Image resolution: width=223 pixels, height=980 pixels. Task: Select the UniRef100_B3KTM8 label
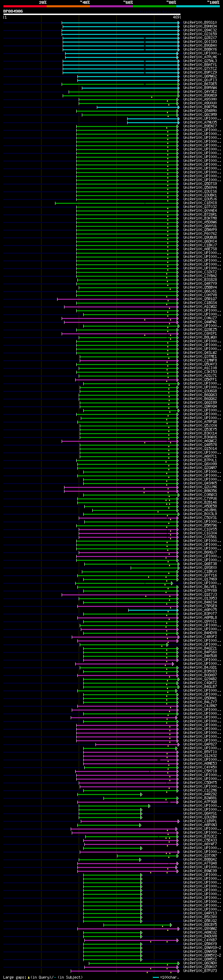point(200,218)
